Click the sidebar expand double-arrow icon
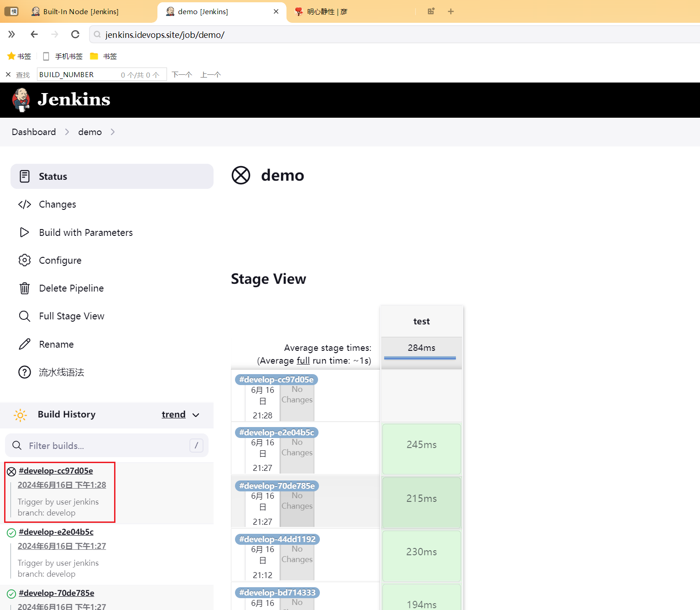Image resolution: width=700 pixels, height=610 pixels. click(12, 34)
